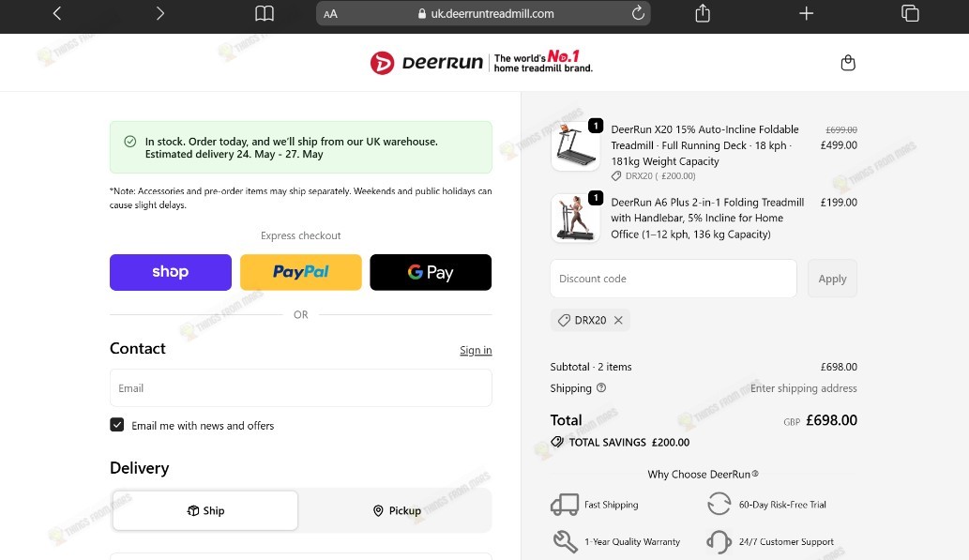
Task: Add a new tab with plus icon
Action: (x=806, y=13)
